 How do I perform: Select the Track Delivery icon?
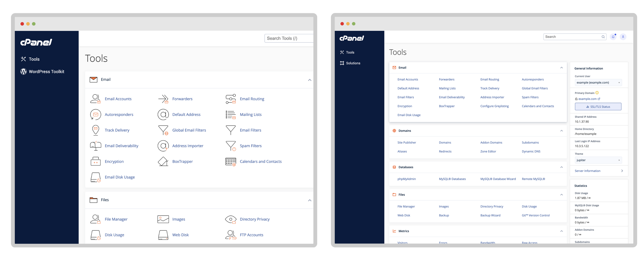[x=95, y=130]
